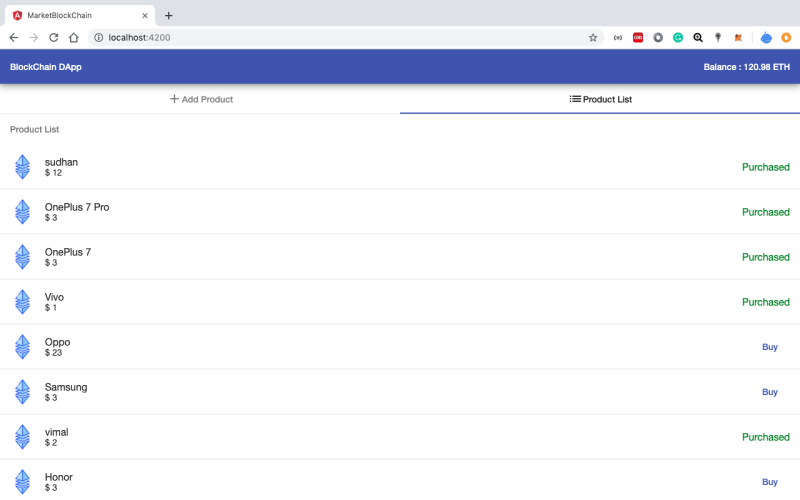Buy the Honor product

[x=769, y=482]
